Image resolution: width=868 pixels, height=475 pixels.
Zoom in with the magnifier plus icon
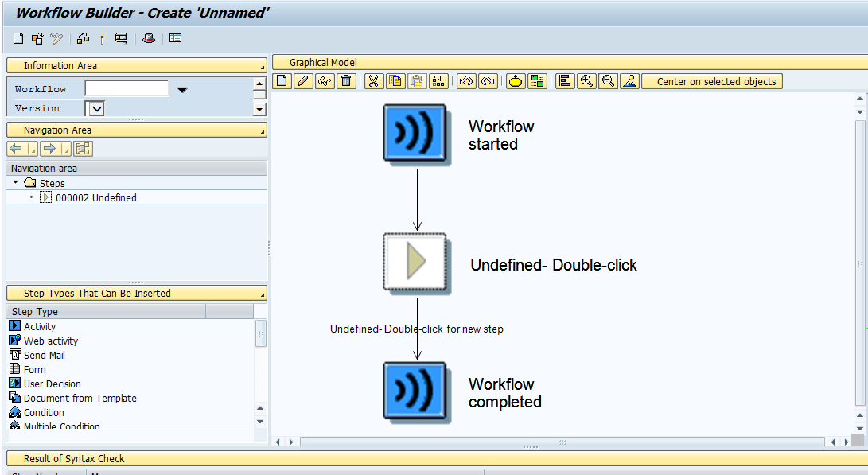pos(586,81)
